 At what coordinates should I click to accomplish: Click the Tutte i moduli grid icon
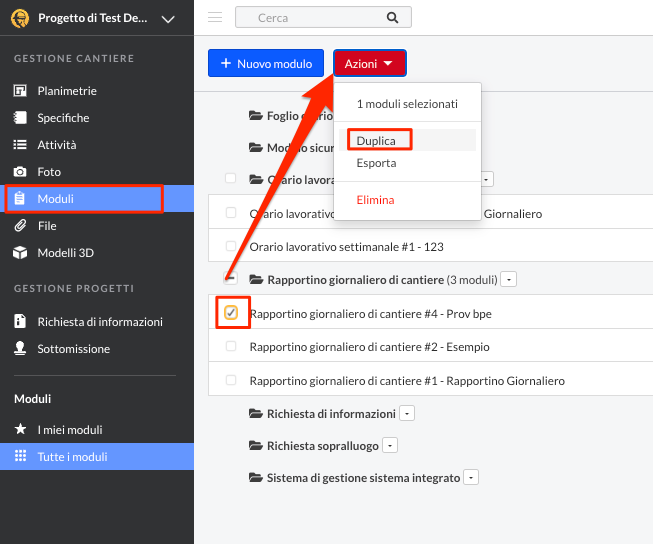coord(20,456)
